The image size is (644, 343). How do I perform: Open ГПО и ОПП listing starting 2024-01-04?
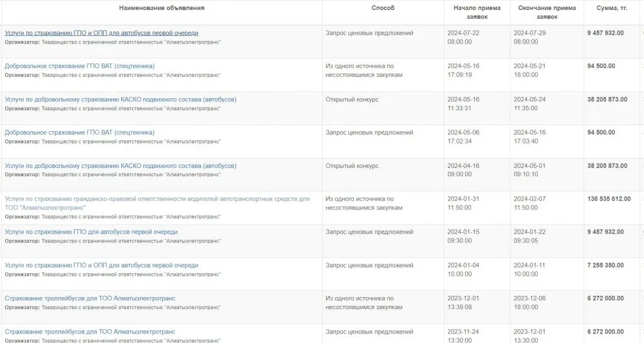coord(101,266)
